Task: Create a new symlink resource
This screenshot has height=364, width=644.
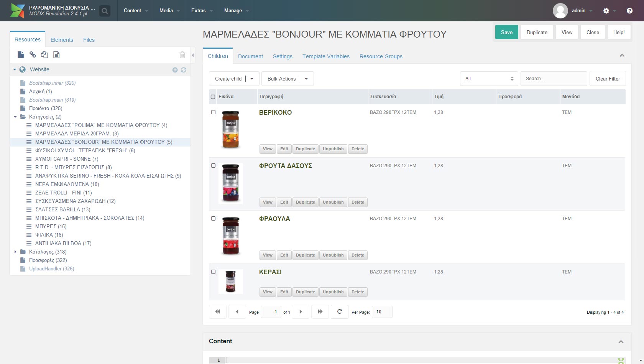Action: click(x=44, y=55)
